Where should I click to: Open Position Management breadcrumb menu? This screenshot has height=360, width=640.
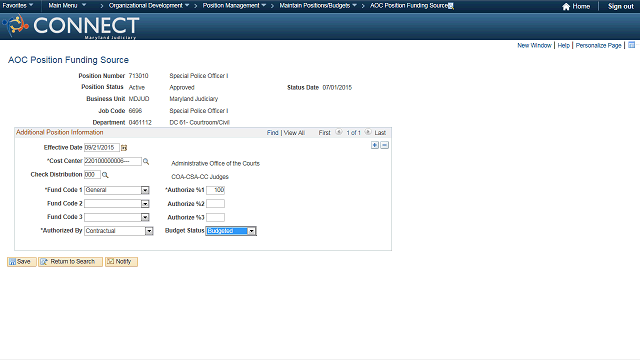coord(234,6)
